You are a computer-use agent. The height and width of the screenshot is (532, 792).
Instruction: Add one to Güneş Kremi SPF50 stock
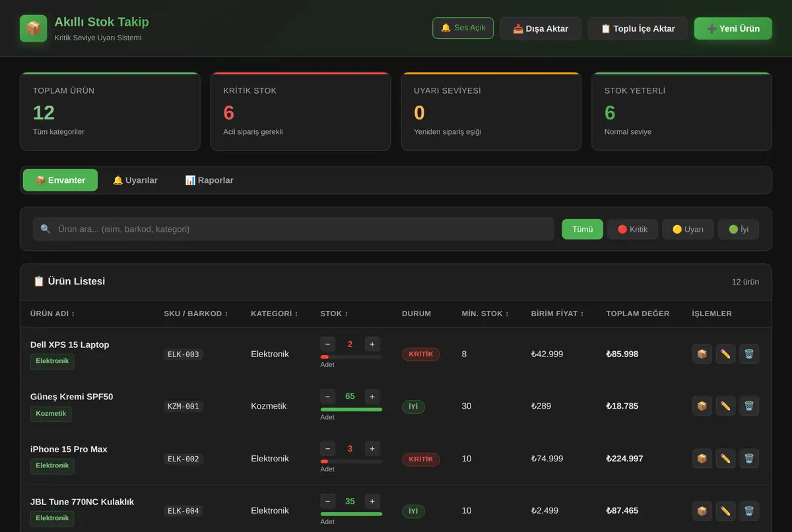pyautogui.click(x=372, y=396)
